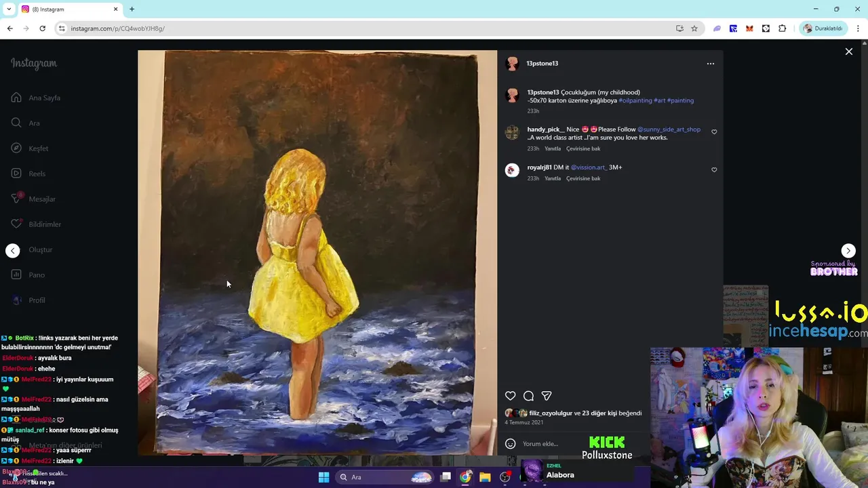Open the Windows Start menu
Screen dimensions: 868x488
tap(323, 477)
